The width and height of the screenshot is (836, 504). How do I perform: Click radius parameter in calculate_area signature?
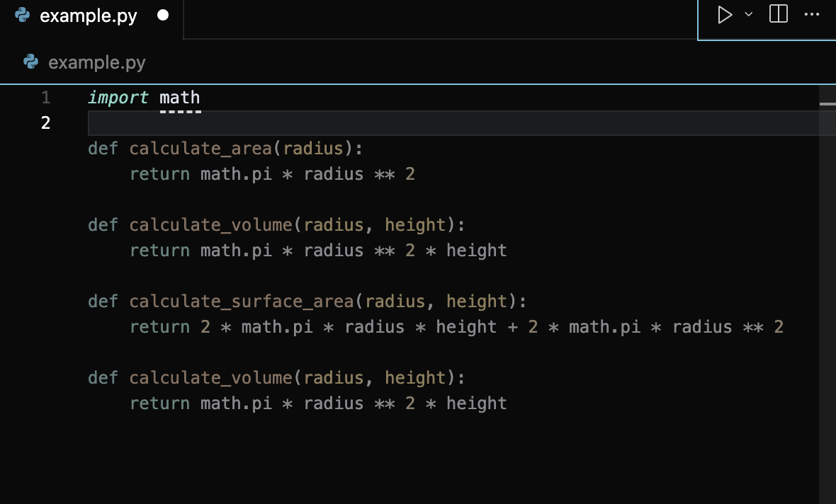(x=313, y=148)
